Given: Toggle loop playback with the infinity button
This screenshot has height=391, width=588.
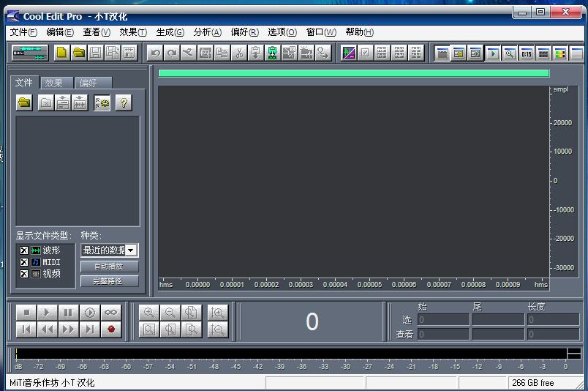Looking at the screenshot, I should (111, 313).
